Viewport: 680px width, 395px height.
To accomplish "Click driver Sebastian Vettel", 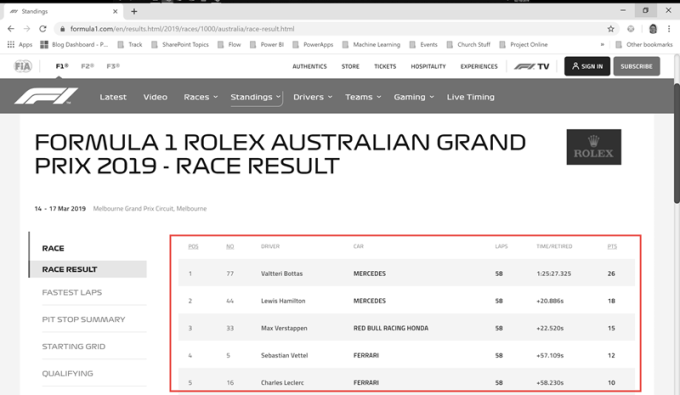I will point(284,356).
